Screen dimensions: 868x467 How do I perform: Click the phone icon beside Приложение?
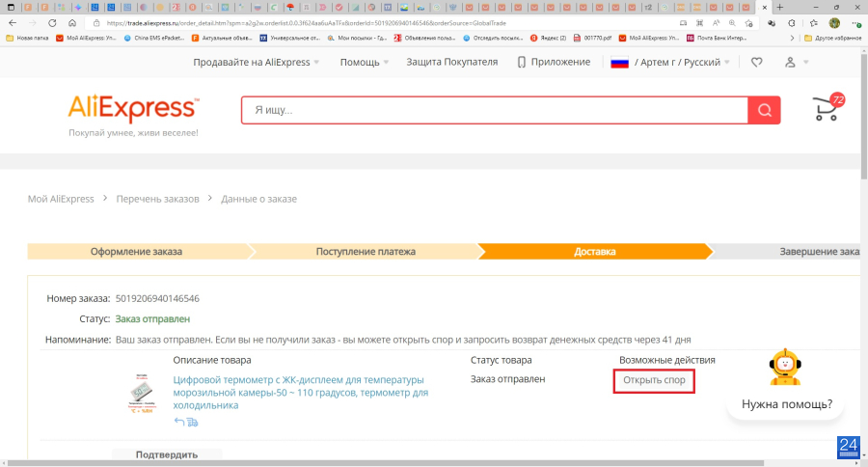[x=521, y=62]
